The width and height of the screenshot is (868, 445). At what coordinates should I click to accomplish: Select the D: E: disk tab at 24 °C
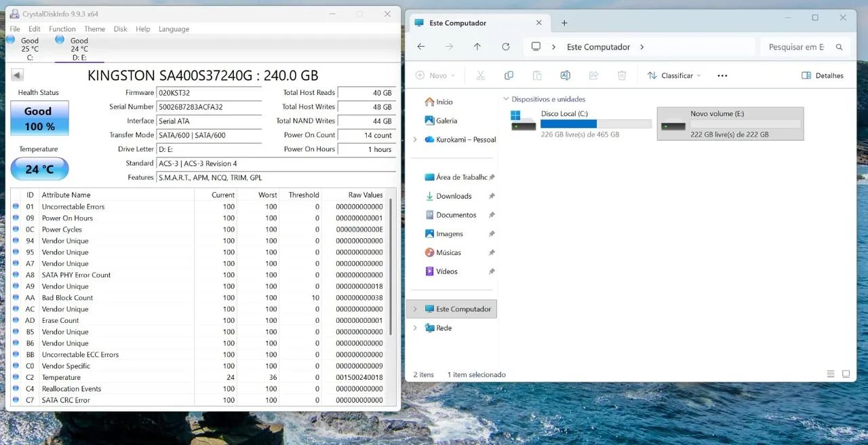point(79,49)
